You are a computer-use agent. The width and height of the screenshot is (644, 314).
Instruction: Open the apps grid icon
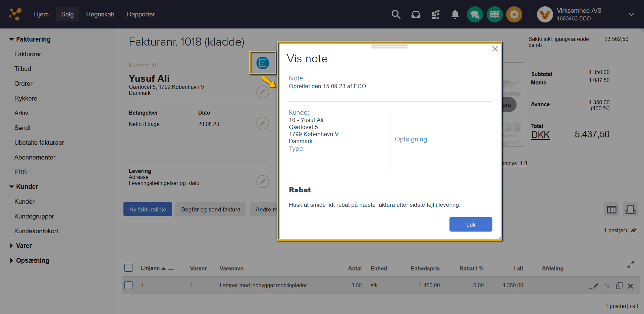pos(435,14)
